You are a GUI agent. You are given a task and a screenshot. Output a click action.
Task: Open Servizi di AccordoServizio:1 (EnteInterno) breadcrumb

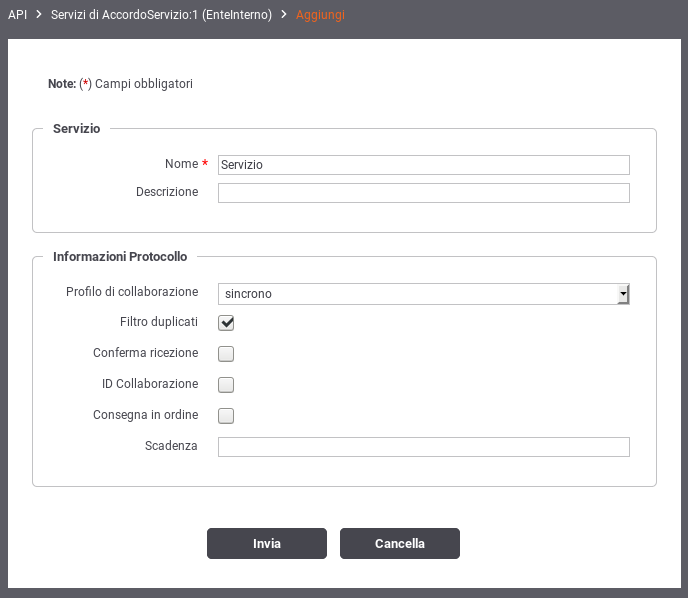click(x=161, y=14)
